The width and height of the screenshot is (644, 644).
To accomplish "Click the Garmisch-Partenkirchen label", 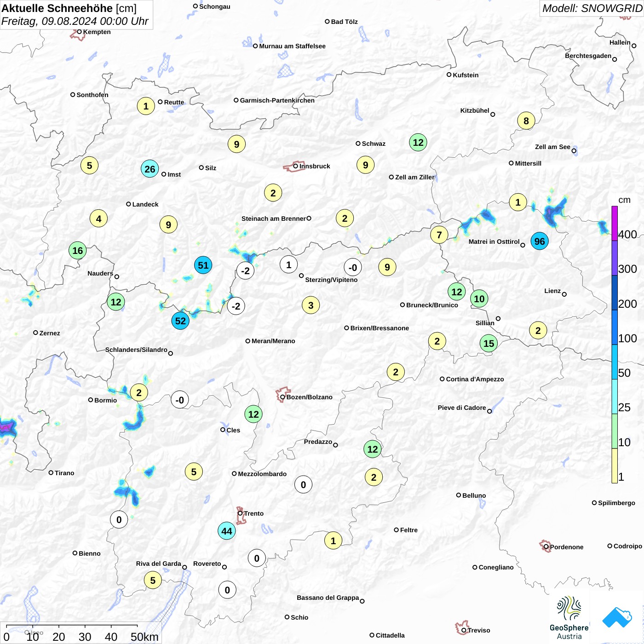I will [x=277, y=100].
